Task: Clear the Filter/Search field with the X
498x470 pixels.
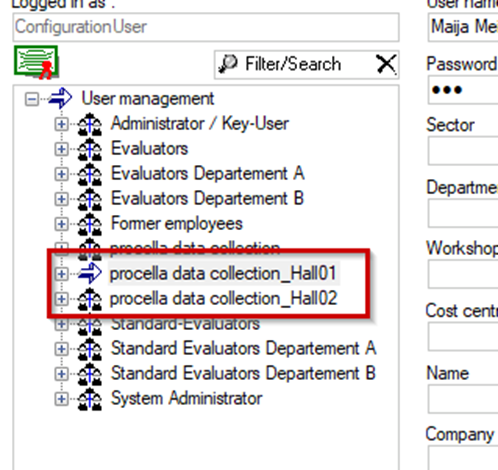Action: pyautogui.click(x=386, y=64)
